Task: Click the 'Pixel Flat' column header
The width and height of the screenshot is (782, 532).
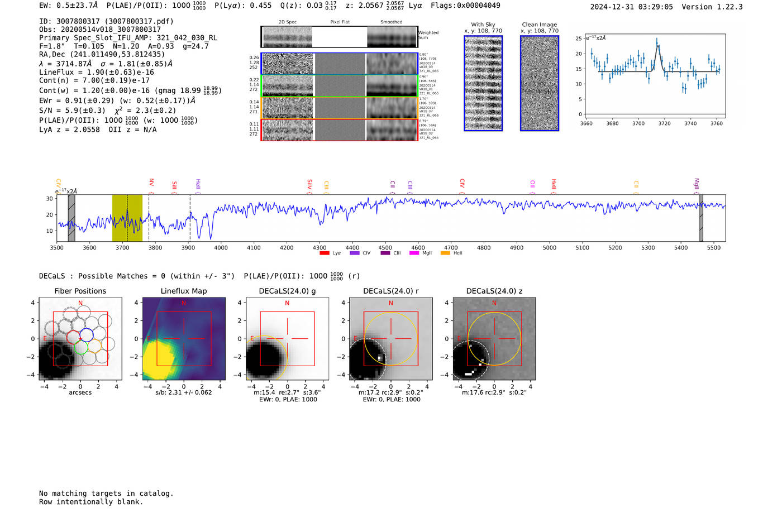Action: coord(340,22)
